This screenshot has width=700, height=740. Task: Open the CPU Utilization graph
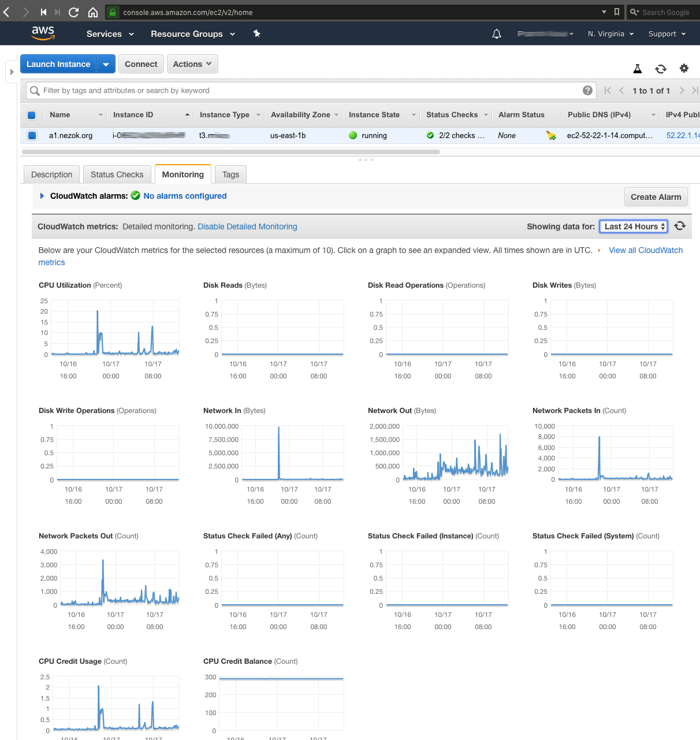(115, 327)
